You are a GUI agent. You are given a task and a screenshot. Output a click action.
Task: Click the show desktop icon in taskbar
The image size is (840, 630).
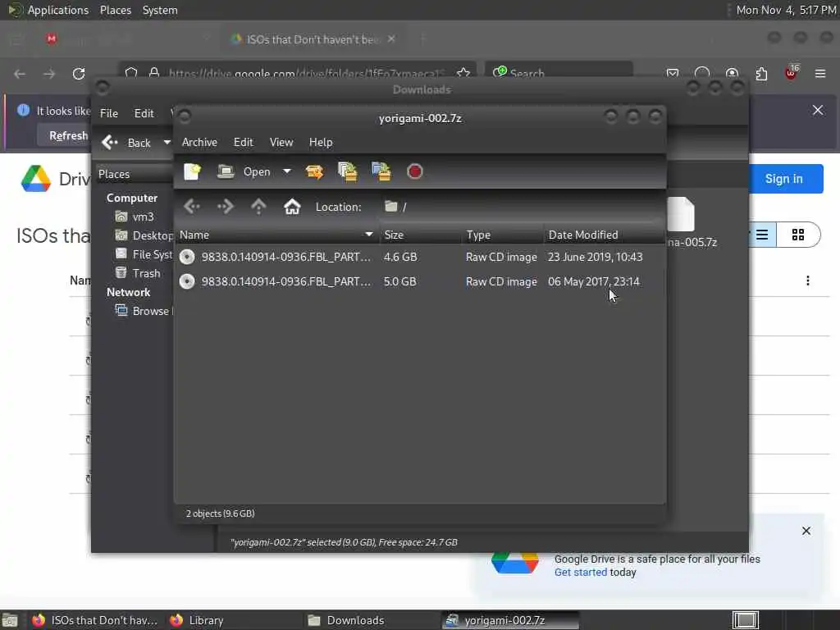[x=10, y=620]
